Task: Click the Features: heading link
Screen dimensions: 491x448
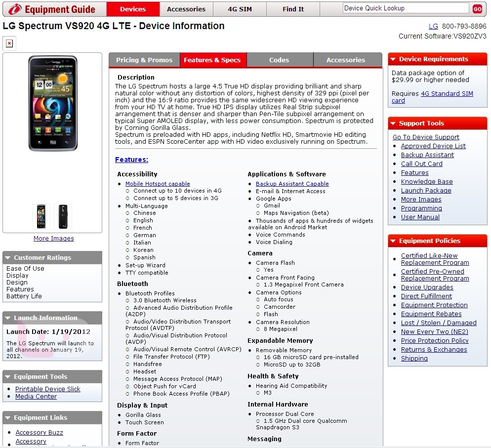Action: tap(131, 160)
